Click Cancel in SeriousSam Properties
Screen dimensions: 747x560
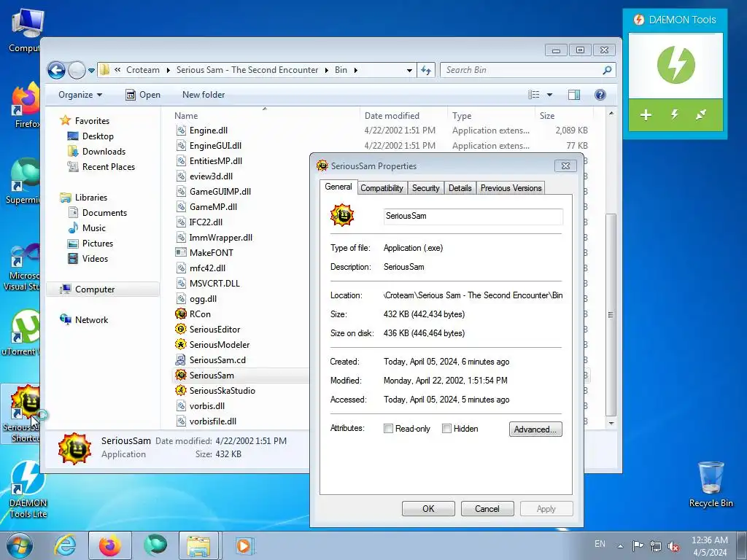487,508
